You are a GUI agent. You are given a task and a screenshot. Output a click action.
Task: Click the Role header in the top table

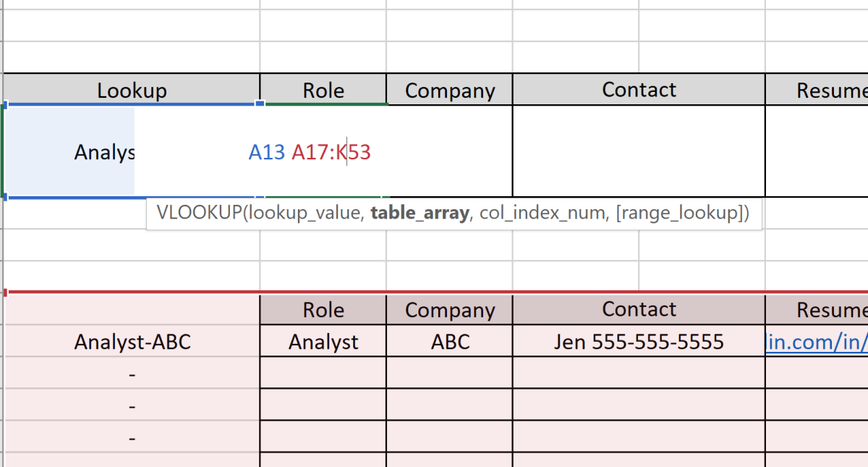tap(323, 90)
